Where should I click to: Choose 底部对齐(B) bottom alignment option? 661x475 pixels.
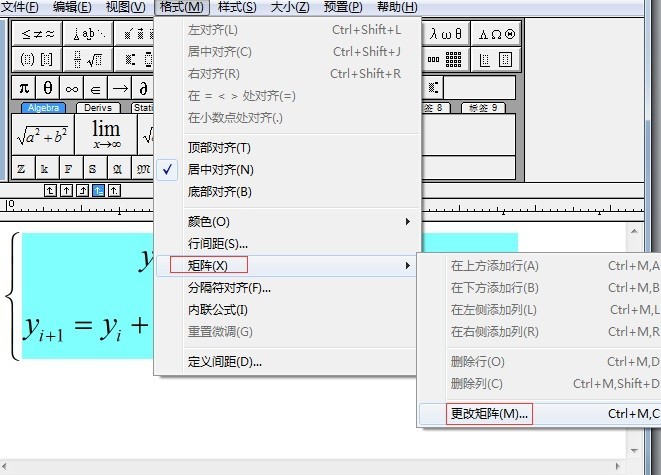220,192
